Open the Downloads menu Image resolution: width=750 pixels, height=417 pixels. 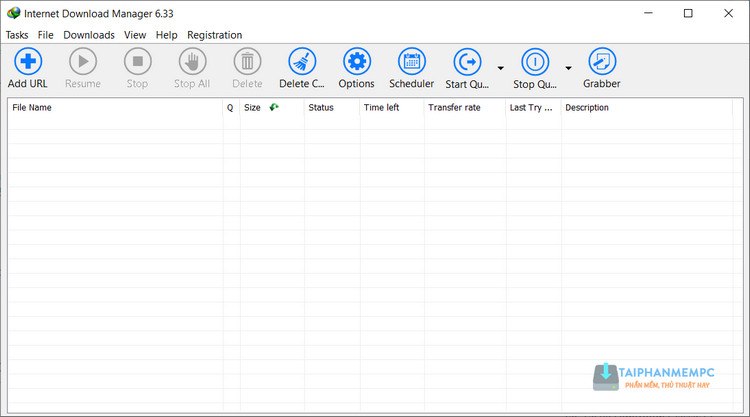pos(89,35)
